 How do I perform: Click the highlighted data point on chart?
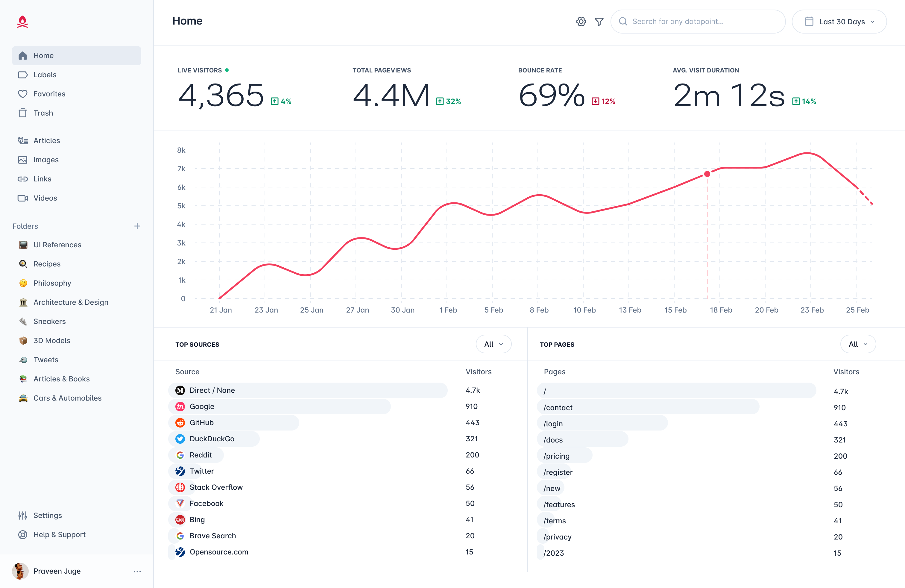point(707,174)
